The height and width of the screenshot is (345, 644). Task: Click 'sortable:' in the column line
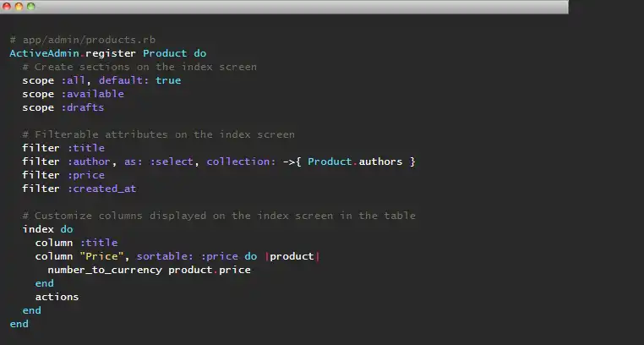(165, 256)
